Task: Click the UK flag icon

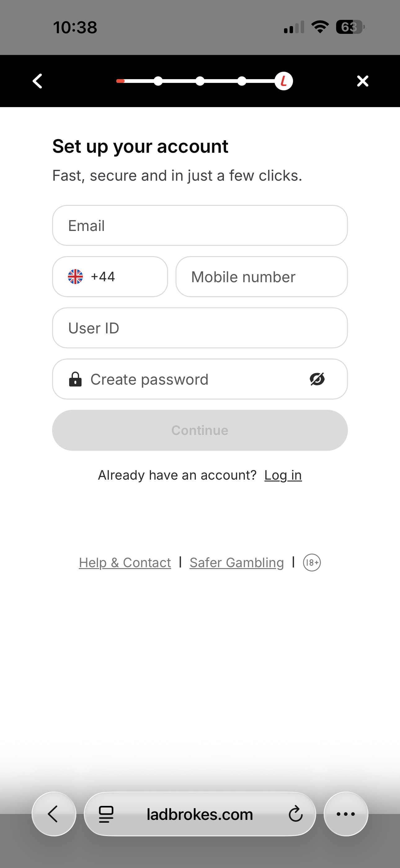Action: tap(75, 277)
